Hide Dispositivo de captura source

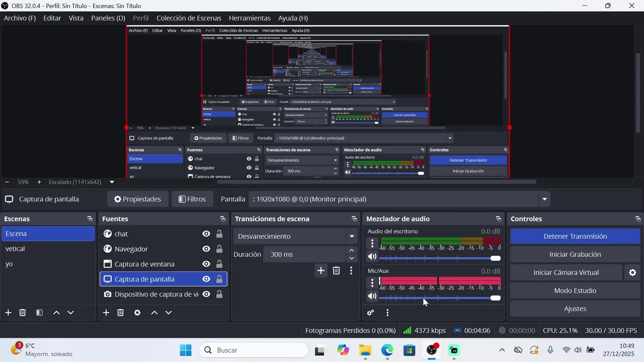(x=206, y=294)
